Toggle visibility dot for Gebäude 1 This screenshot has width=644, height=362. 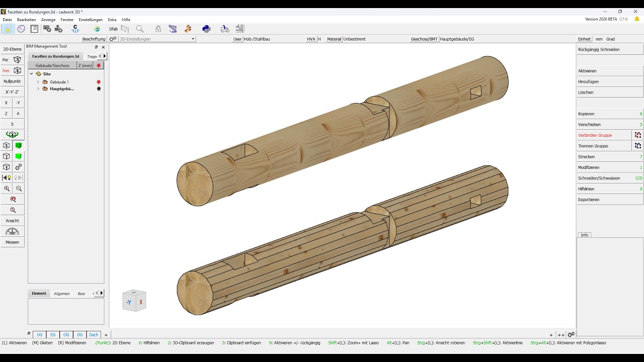click(x=99, y=82)
